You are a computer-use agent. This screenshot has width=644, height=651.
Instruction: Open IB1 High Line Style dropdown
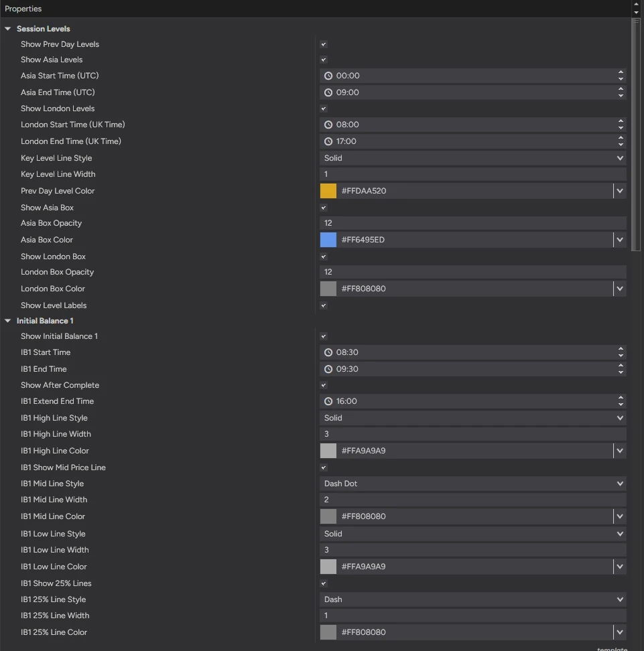(x=473, y=418)
